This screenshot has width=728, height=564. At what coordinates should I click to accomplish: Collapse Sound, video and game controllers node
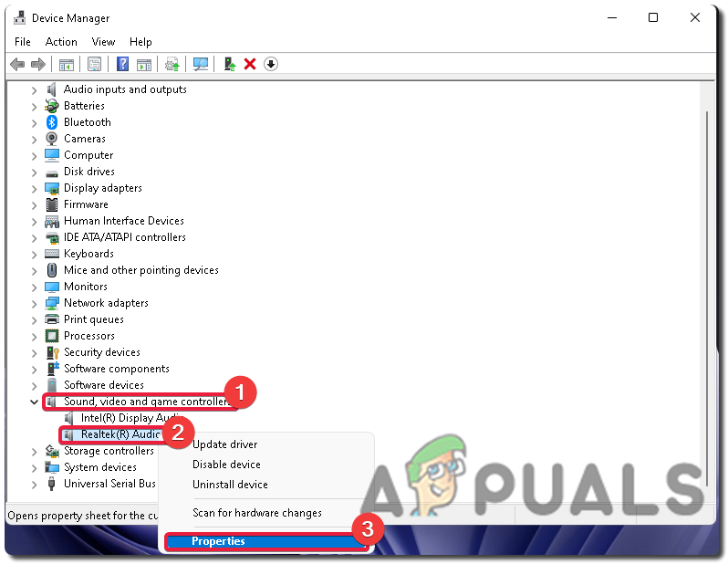[x=34, y=402]
